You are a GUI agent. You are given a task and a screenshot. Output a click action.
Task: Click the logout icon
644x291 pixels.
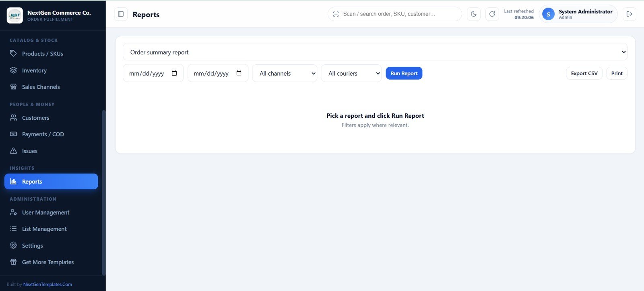point(630,14)
